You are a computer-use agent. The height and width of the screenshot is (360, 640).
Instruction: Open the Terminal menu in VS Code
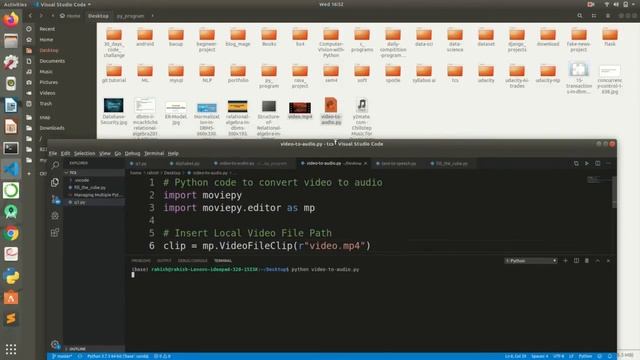click(154, 153)
